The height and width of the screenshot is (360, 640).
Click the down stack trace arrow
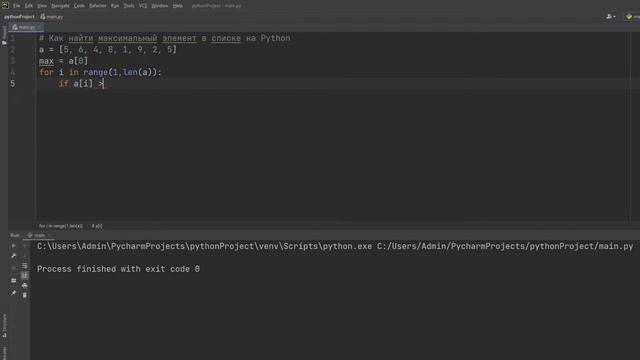24,256
